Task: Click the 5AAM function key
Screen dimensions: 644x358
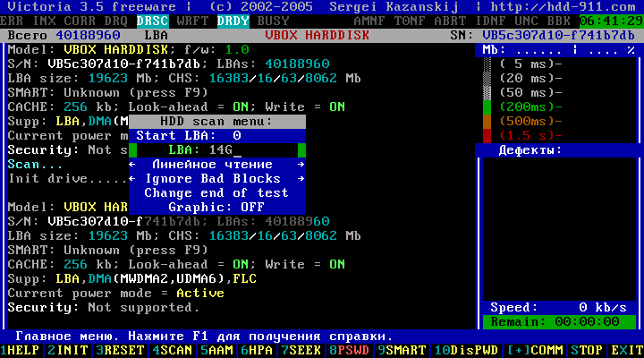Action: [217, 351]
